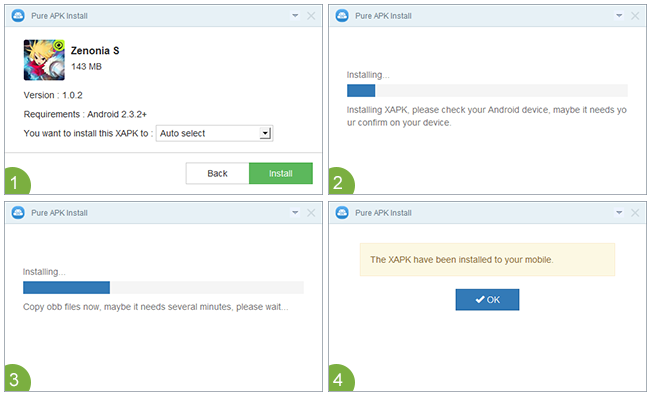Open the title bar dropdown arrow in the step 2 window
650x396 pixels.
(619, 16)
